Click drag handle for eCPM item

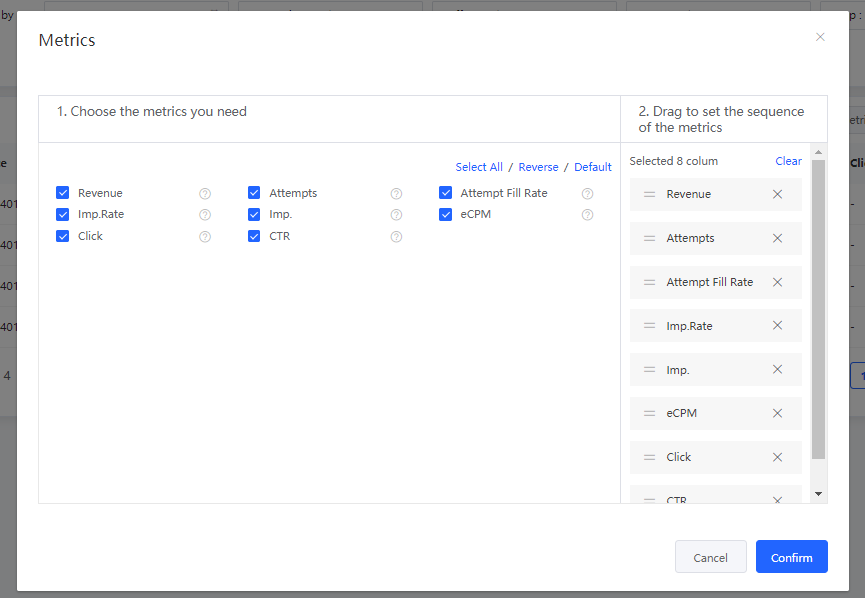[649, 413]
